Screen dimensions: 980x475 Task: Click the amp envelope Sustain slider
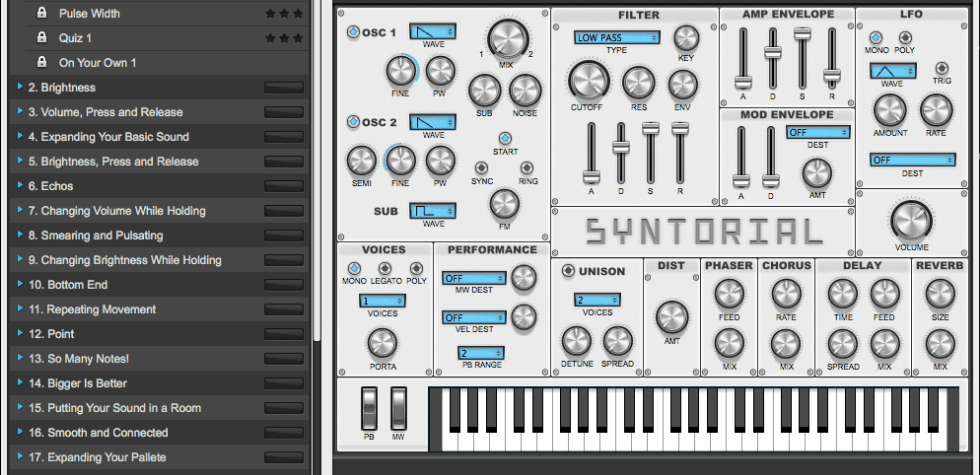(802, 33)
